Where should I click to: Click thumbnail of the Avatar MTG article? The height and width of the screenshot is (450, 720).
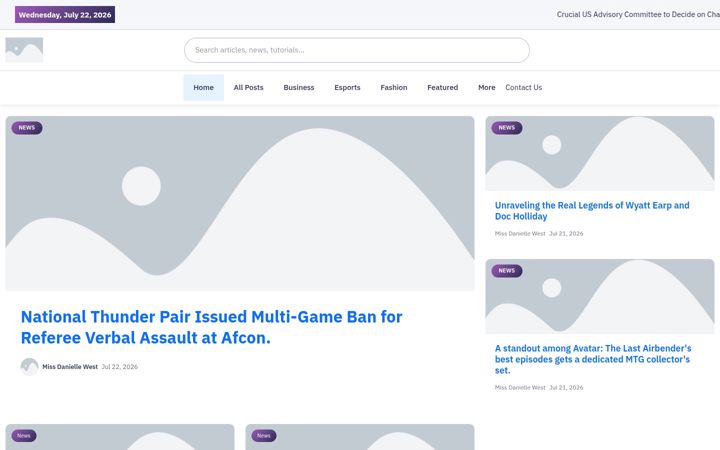pos(600,296)
